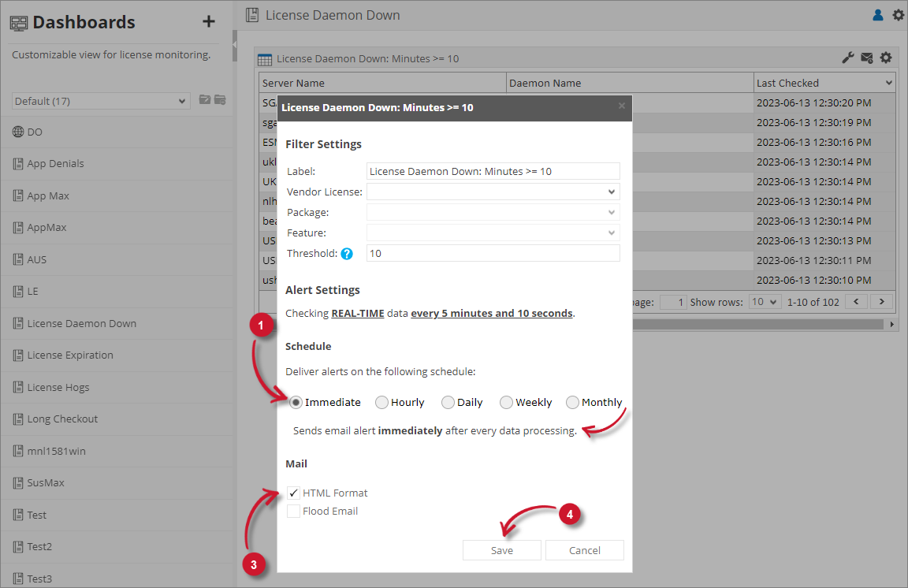Click the Label input field

(493, 172)
